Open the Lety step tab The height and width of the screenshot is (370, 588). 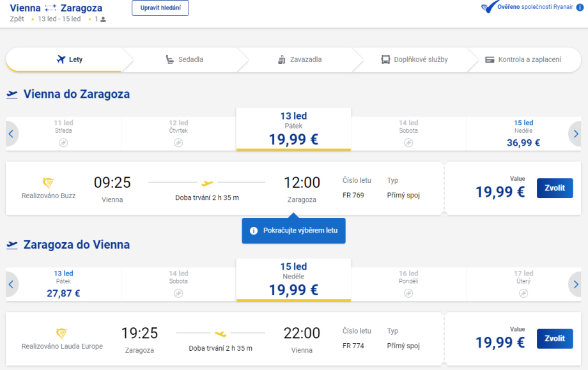pos(70,59)
